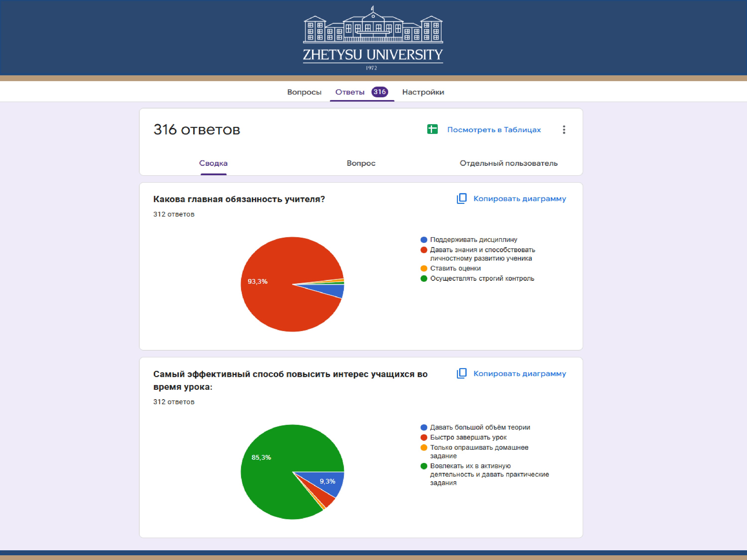Click the 316 responses count badge
The height and width of the screenshot is (560, 747).
tap(379, 92)
